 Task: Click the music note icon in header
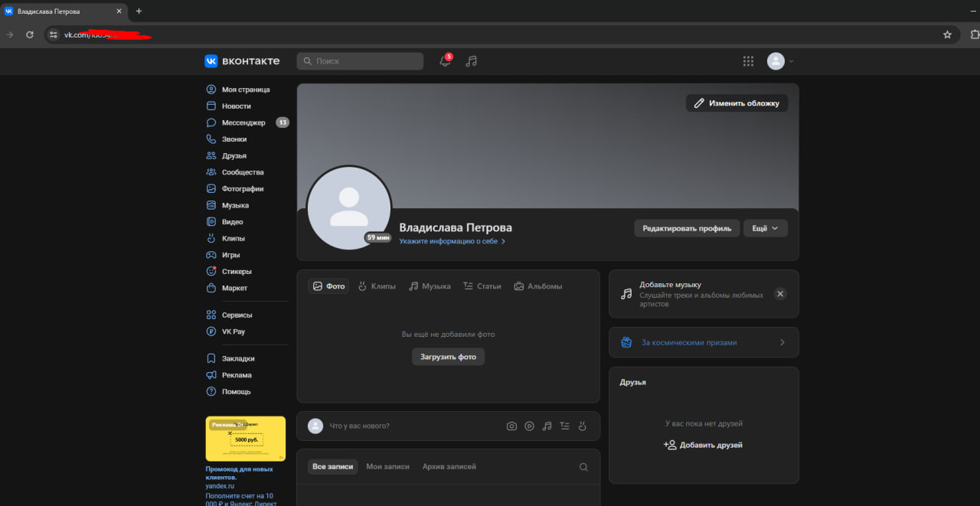(472, 61)
